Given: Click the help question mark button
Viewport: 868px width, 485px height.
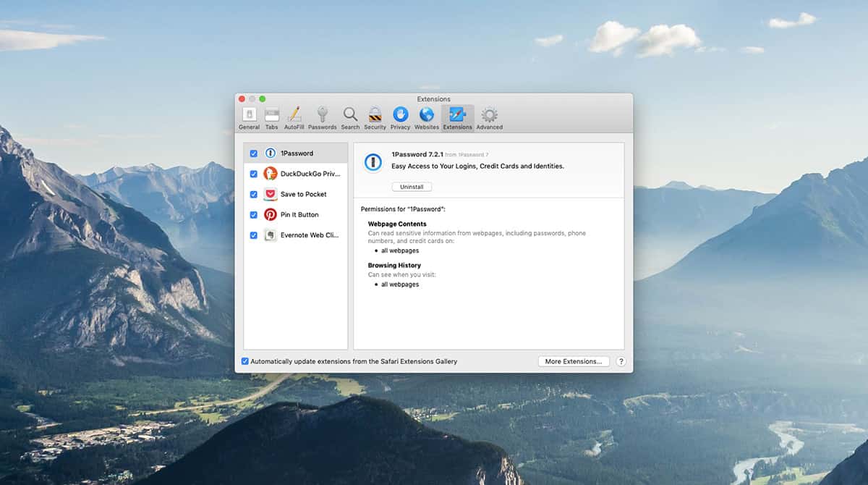Looking at the screenshot, I should click(x=621, y=361).
